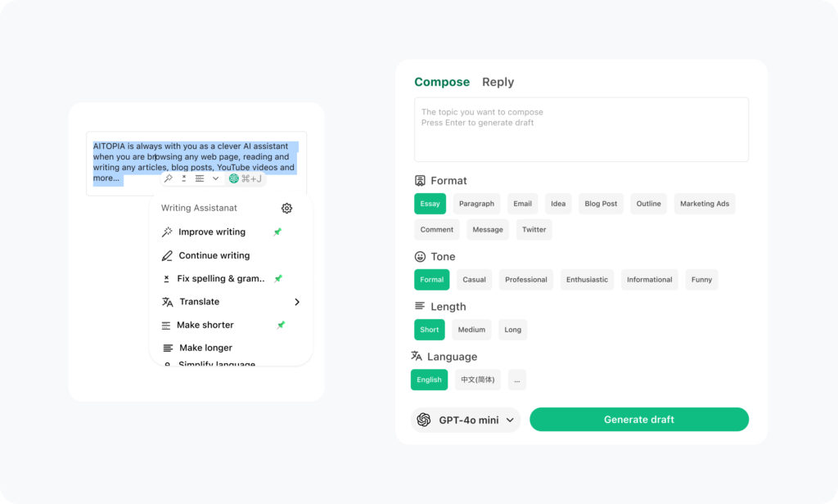Set length to Medium

click(x=471, y=330)
